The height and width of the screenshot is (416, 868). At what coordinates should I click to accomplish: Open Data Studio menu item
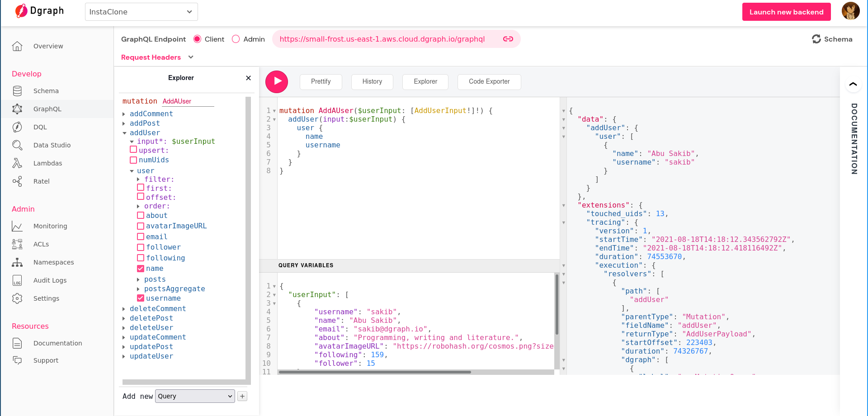tap(52, 145)
